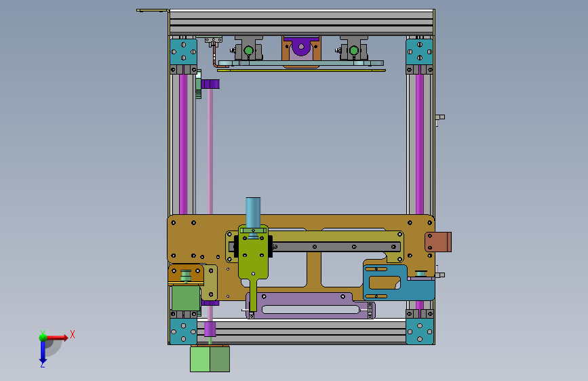Select the blue bracket on the gantry's right

pos(398,283)
